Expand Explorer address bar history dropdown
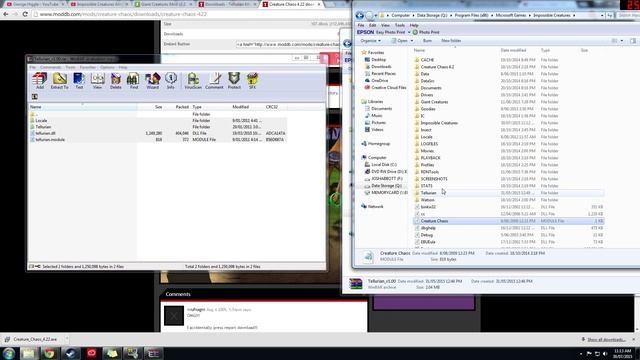The image size is (640, 360). click(602, 16)
